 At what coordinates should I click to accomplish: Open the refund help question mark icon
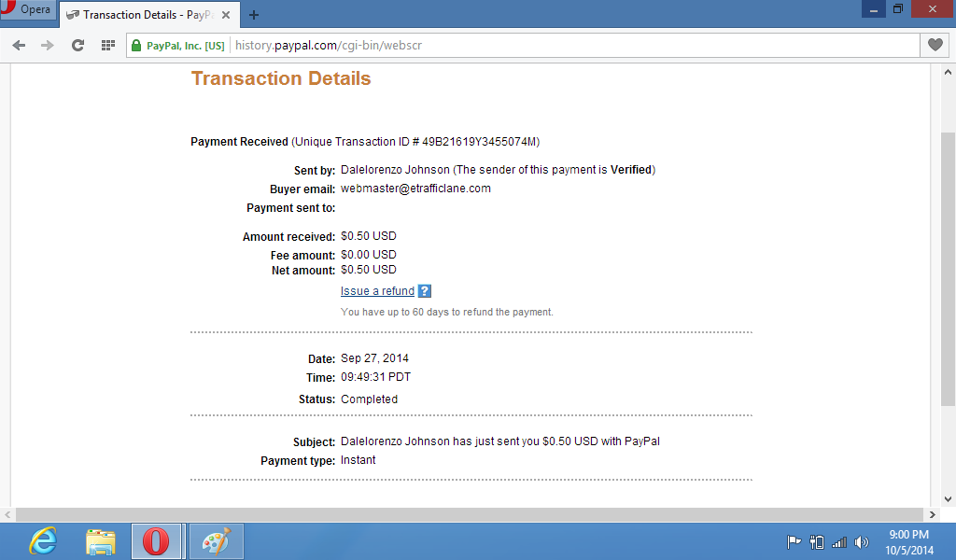(x=425, y=291)
